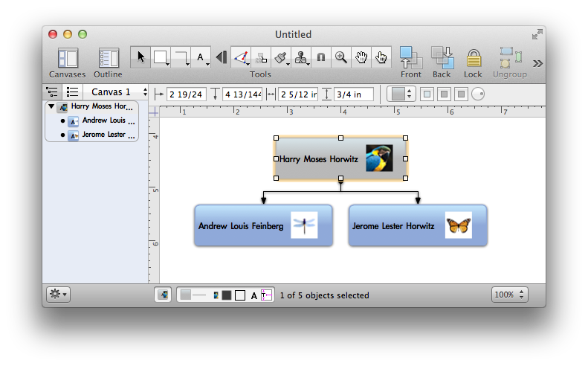Bring object to Front
The image size is (588, 366).
click(410, 62)
